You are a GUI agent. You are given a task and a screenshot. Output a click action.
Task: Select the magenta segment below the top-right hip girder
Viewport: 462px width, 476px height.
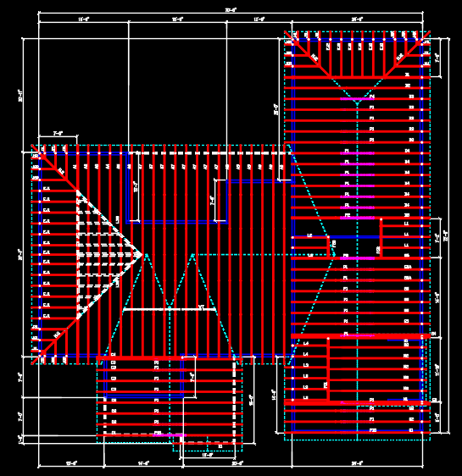click(x=357, y=99)
